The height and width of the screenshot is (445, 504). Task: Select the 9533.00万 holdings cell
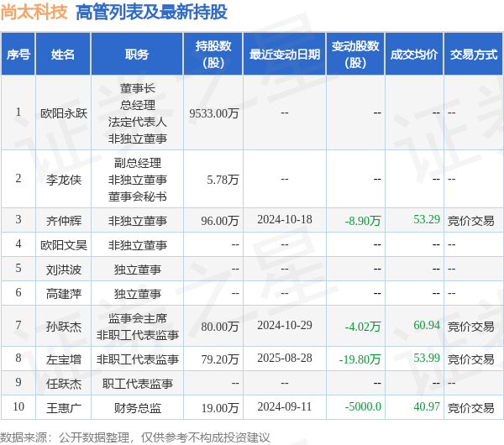[x=213, y=113]
